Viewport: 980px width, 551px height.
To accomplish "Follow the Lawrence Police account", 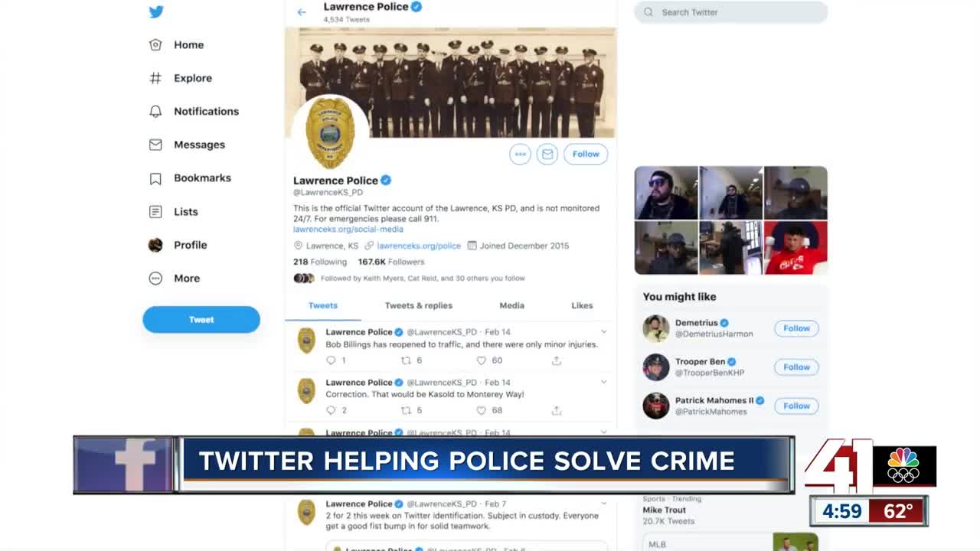I will point(586,154).
